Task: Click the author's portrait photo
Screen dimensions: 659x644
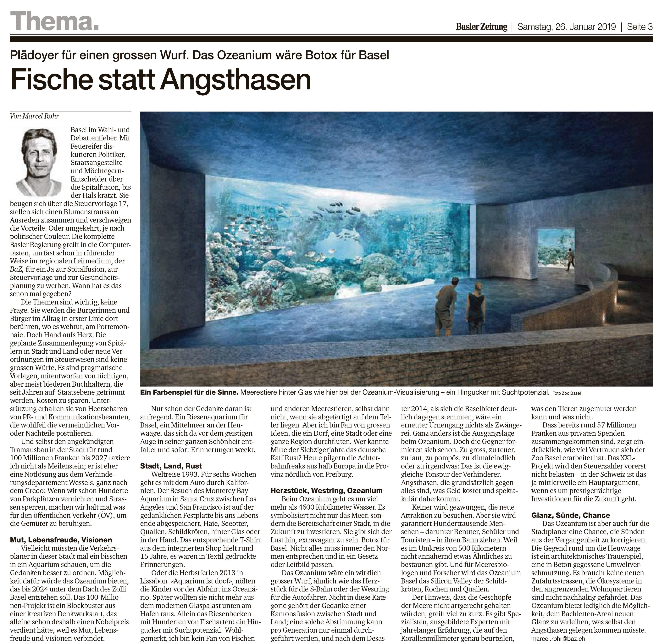Action: click(x=38, y=162)
